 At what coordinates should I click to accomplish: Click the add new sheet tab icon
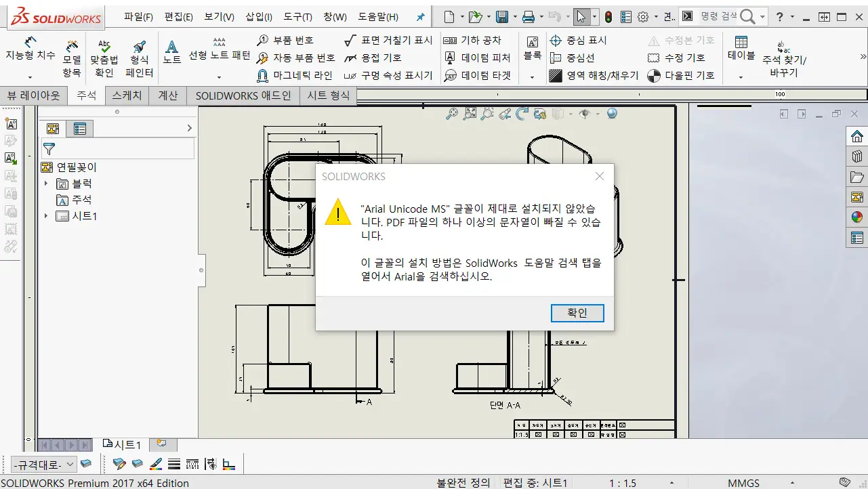coord(161,444)
